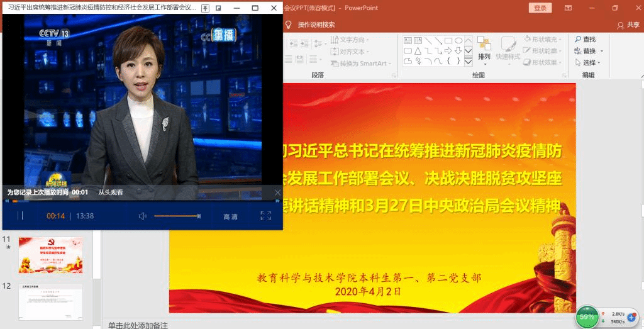Pin the video window always on top
Viewport: 644px width, 329px height.
point(204,8)
